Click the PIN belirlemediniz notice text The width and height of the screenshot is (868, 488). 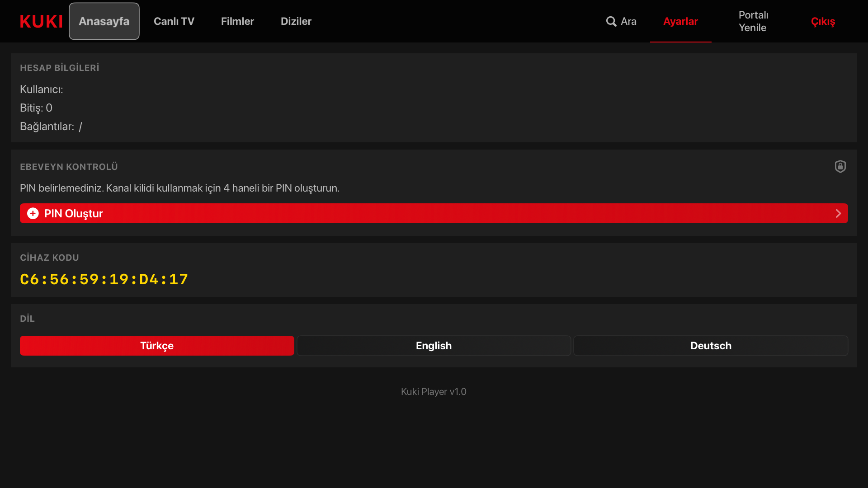coord(179,188)
